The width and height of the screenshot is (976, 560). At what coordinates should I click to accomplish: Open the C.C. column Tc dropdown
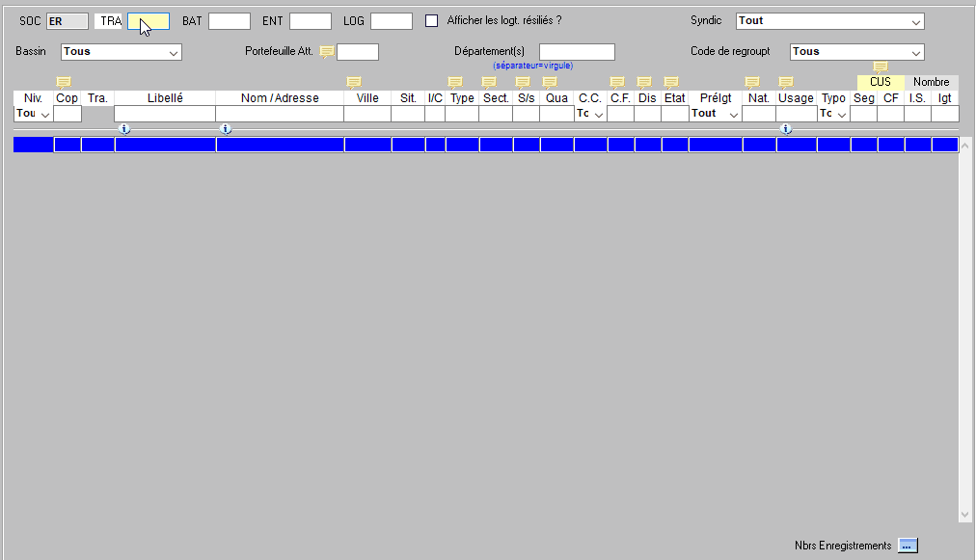pyautogui.click(x=589, y=113)
